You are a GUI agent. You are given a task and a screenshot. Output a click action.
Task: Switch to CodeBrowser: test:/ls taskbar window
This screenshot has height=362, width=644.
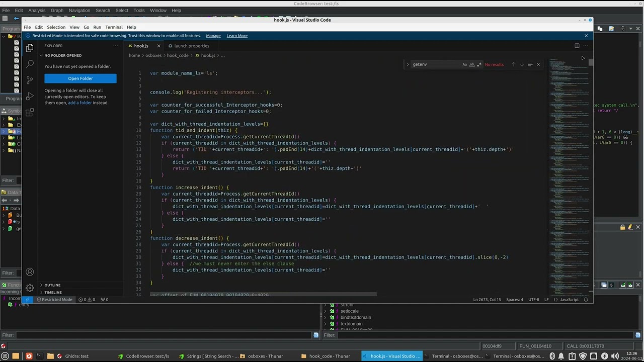[143, 356]
